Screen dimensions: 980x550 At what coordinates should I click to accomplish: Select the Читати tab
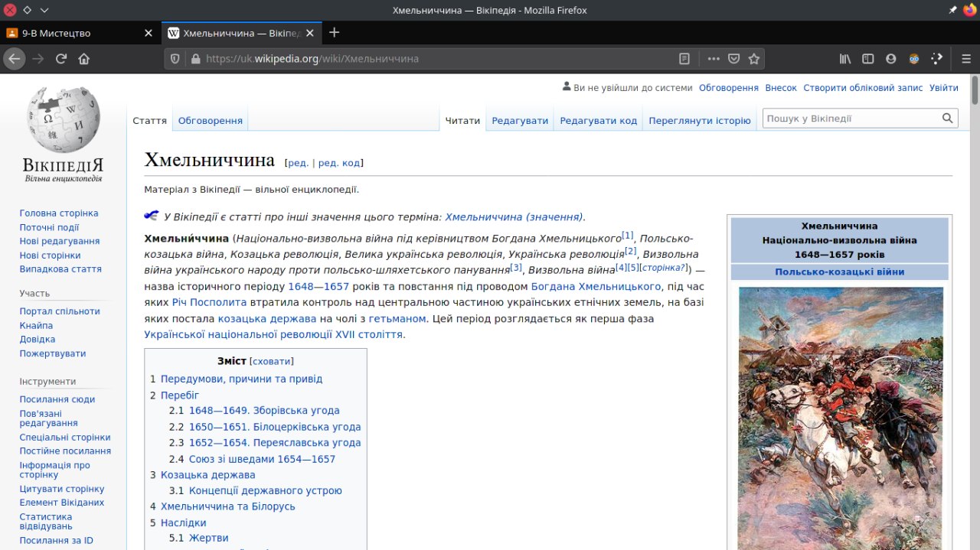[462, 120]
